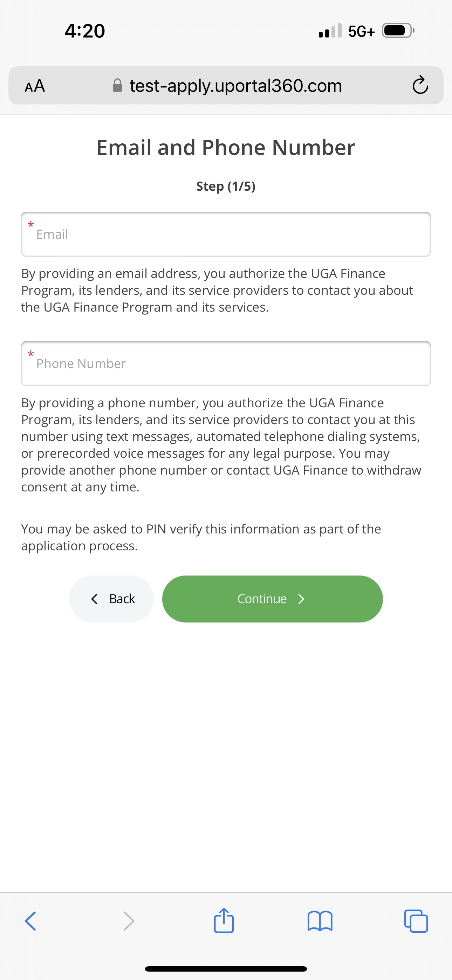
Task: Tap the battery indicator in status bar
Action: pos(398,30)
